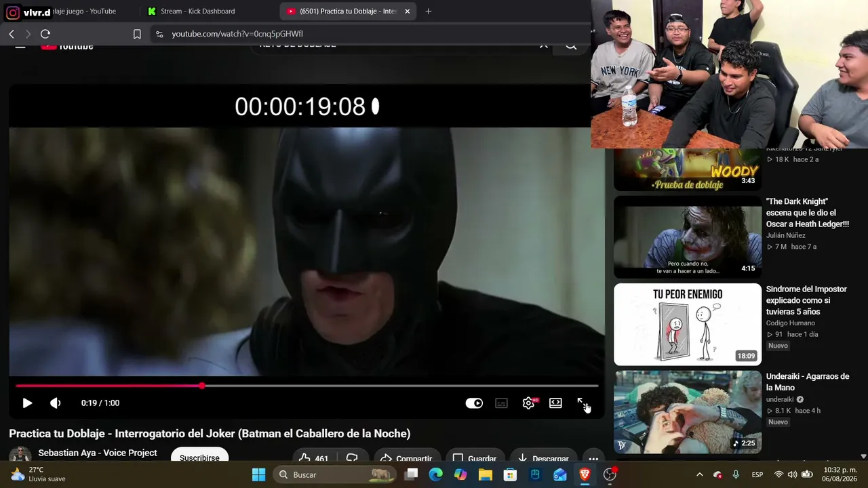Clear the YouTube search box with X
Screen dimensions: 868x488
click(543, 45)
